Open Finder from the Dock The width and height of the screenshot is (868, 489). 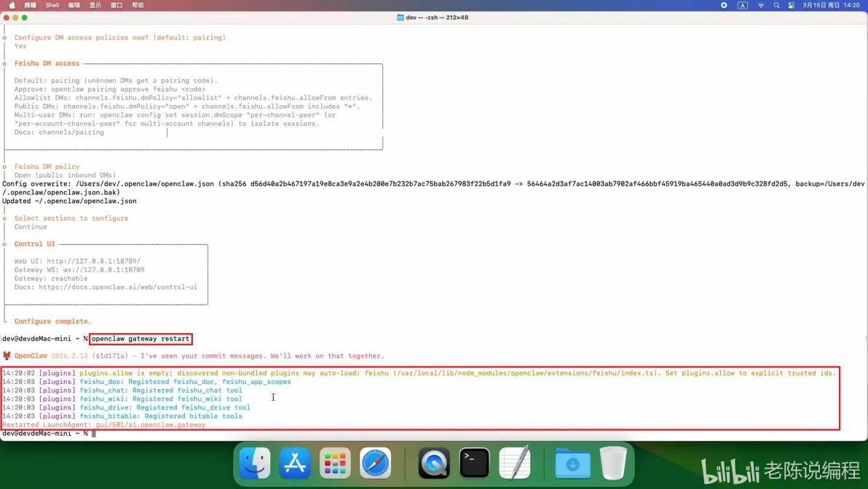click(x=255, y=463)
